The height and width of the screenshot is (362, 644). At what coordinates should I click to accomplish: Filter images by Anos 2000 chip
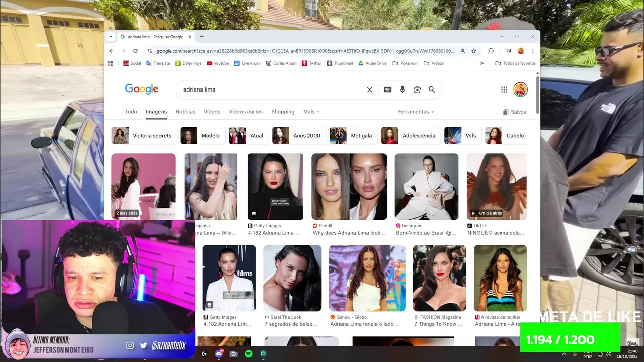pyautogui.click(x=299, y=136)
